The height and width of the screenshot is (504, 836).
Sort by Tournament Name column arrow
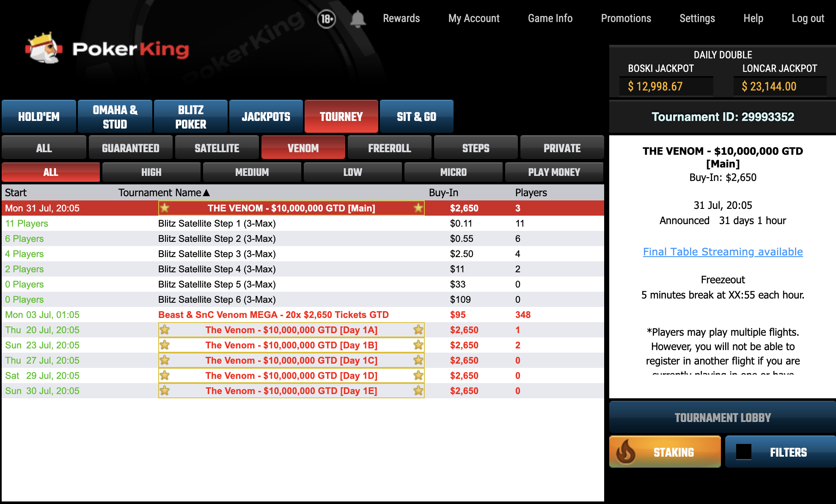coord(206,193)
